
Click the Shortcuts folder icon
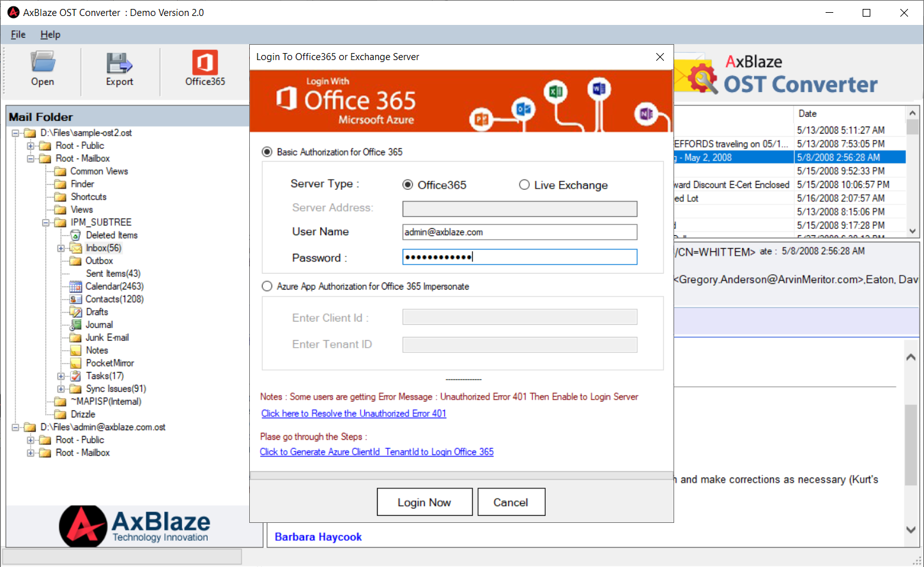coord(60,197)
